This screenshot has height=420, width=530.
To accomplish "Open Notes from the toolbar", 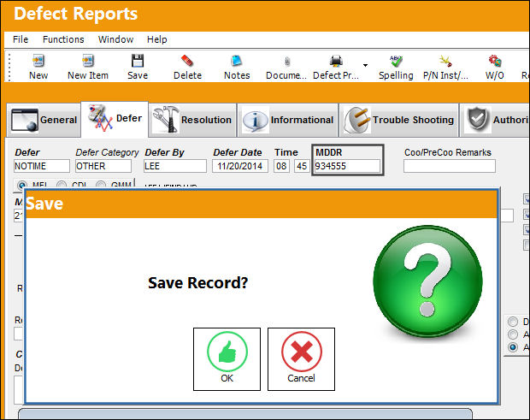I will coord(237,67).
